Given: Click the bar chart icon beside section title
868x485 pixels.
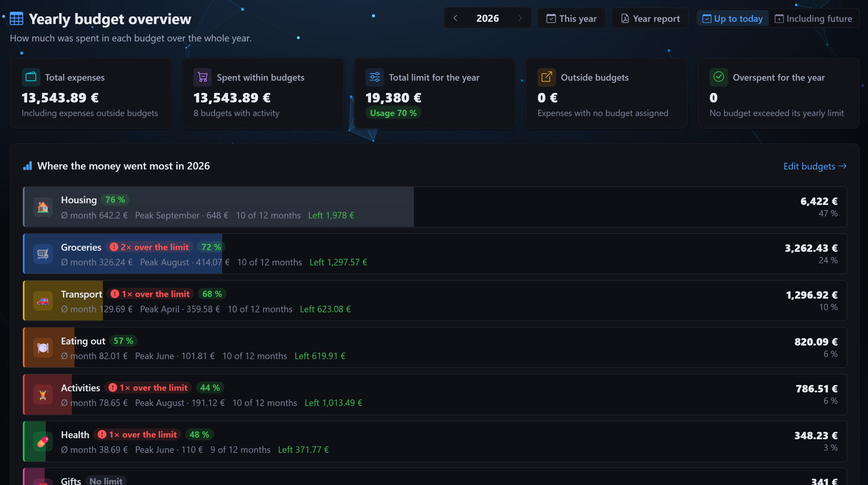Looking at the screenshot, I should pos(27,166).
